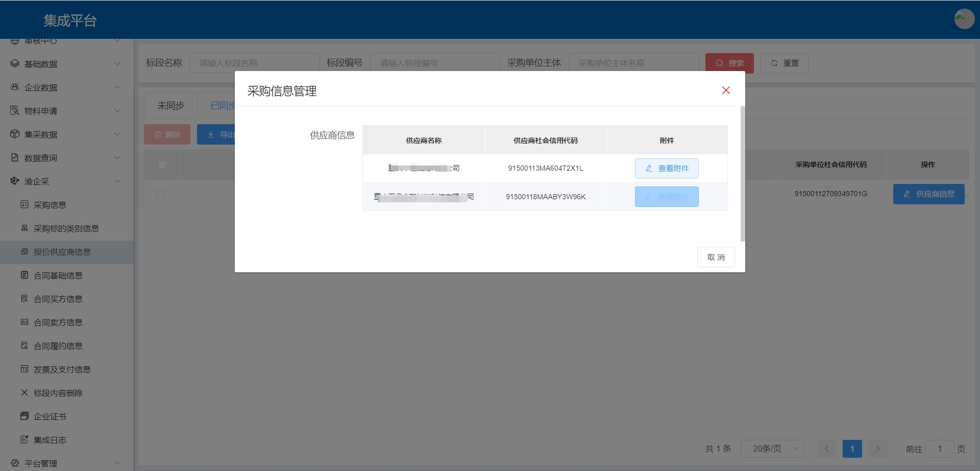Select 报价供应商信息 in the sidebar menu
Image resolution: width=980 pixels, height=471 pixels.
point(62,252)
